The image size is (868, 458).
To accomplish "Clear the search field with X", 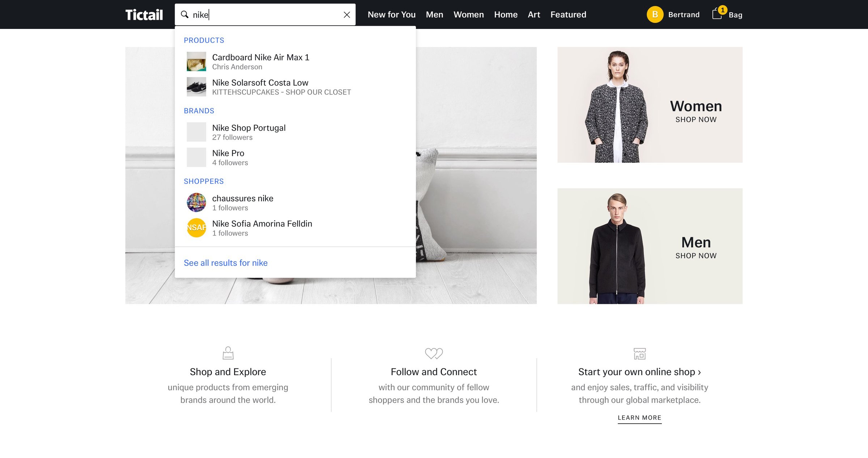I will pyautogui.click(x=346, y=15).
